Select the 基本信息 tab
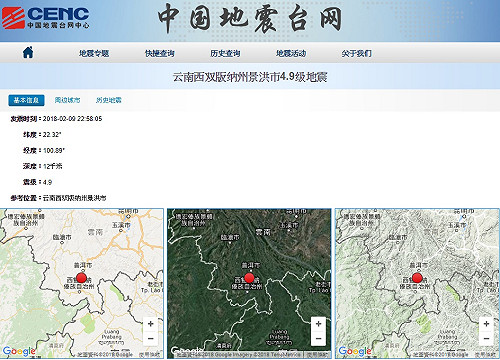Screen dimensions: 500x360 click(26, 100)
